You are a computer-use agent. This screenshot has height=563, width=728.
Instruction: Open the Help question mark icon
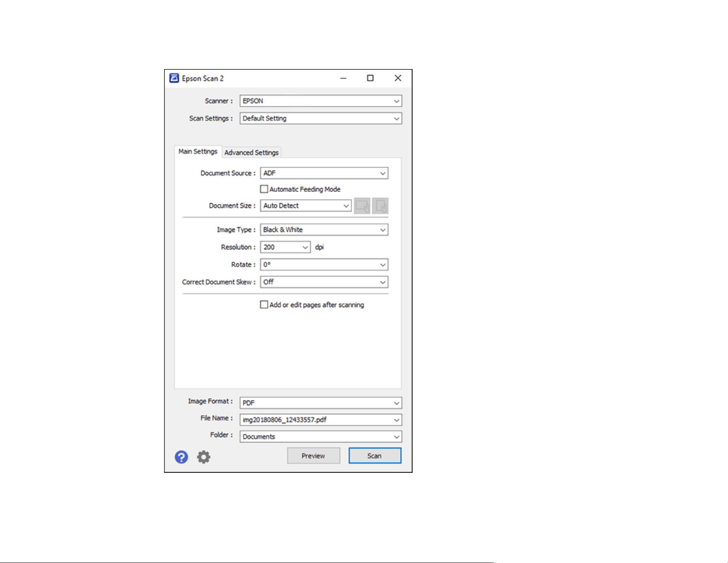pyautogui.click(x=181, y=457)
